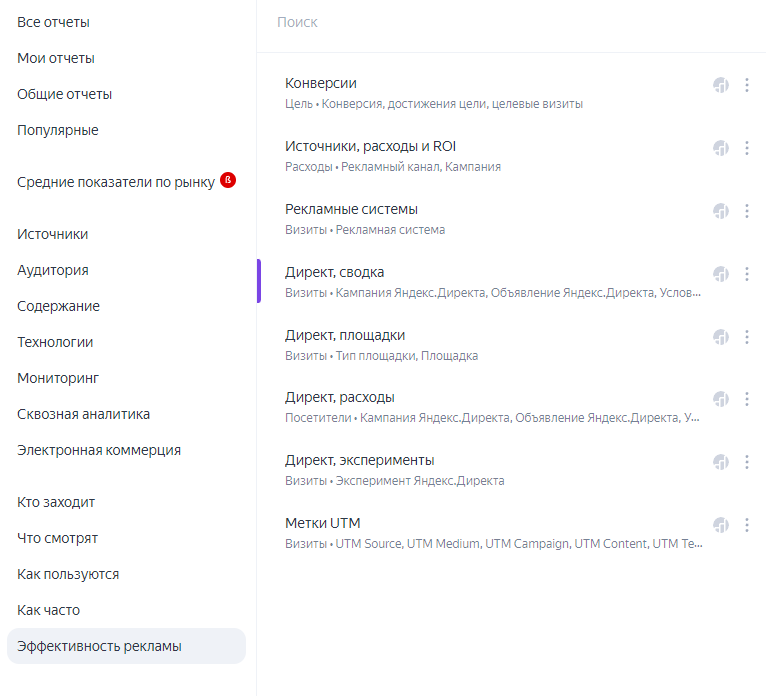Image resolution: width=766 pixels, height=696 pixels.
Task: Click the chart icon in Директ, сводка row
Action: pyautogui.click(x=720, y=274)
